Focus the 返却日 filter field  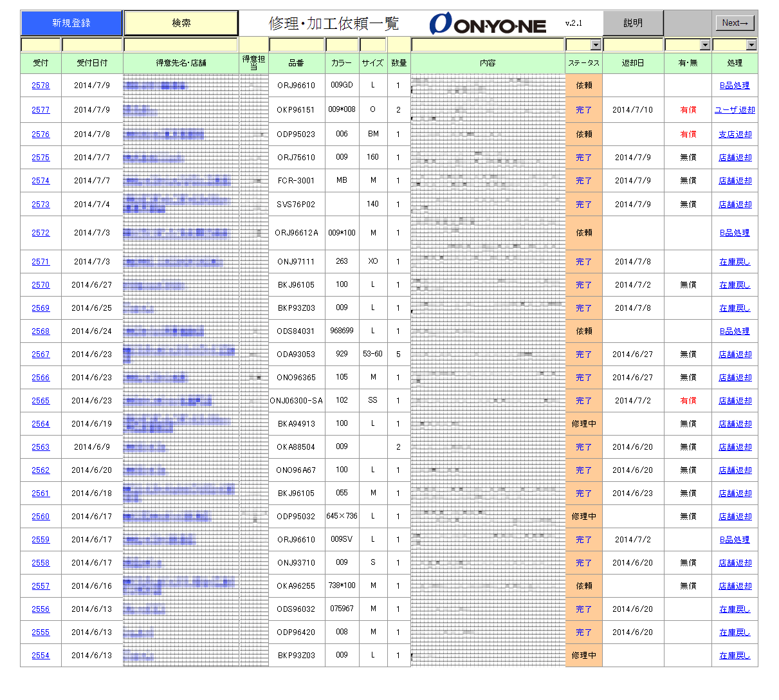(x=633, y=45)
